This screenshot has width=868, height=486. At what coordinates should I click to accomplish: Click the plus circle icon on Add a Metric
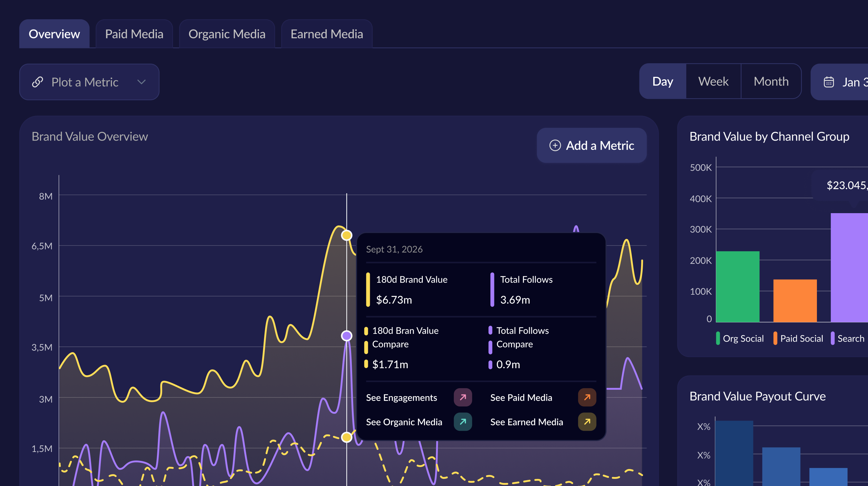point(555,145)
